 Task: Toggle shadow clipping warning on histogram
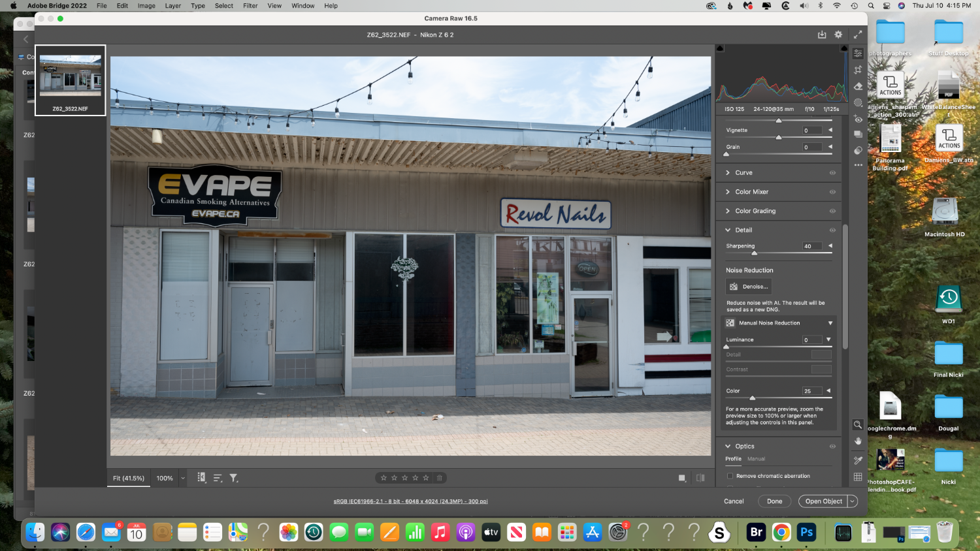click(x=720, y=48)
